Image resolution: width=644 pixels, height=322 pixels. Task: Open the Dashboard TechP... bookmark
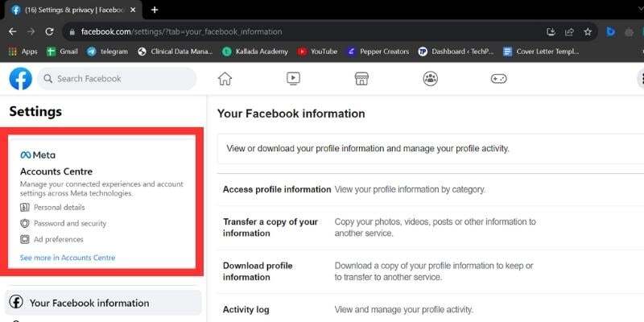click(x=456, y=52)
